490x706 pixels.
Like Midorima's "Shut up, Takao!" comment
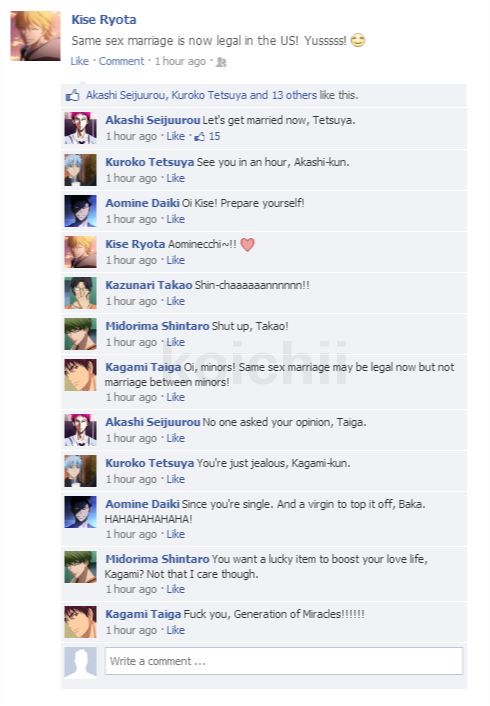176,342
